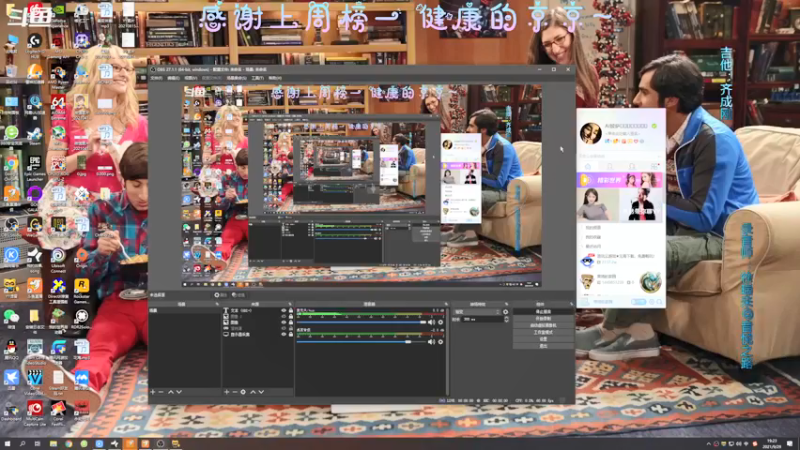Toggle lock on 图像 source
Screen dimensions: 800x450
point(291,322)
